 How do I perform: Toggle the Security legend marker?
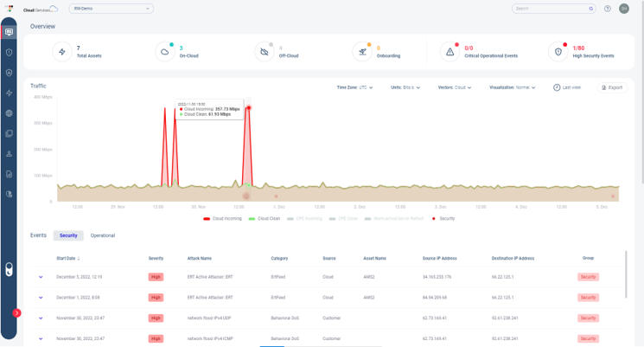443,219
